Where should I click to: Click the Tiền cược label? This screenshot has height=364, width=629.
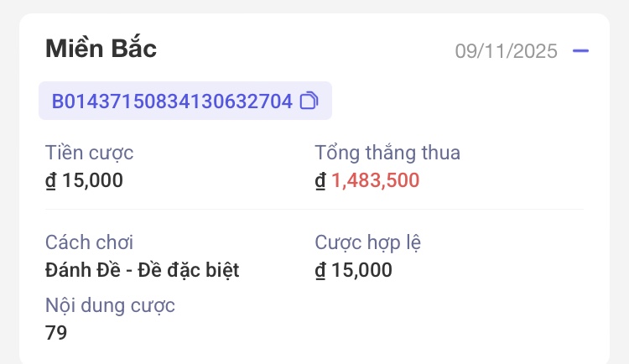pos(89,153)
